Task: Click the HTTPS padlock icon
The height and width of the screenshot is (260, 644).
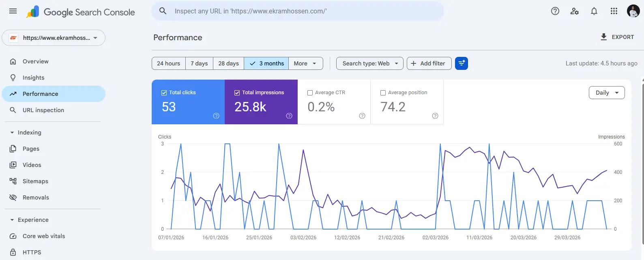Action: click(x=13, y=252)
